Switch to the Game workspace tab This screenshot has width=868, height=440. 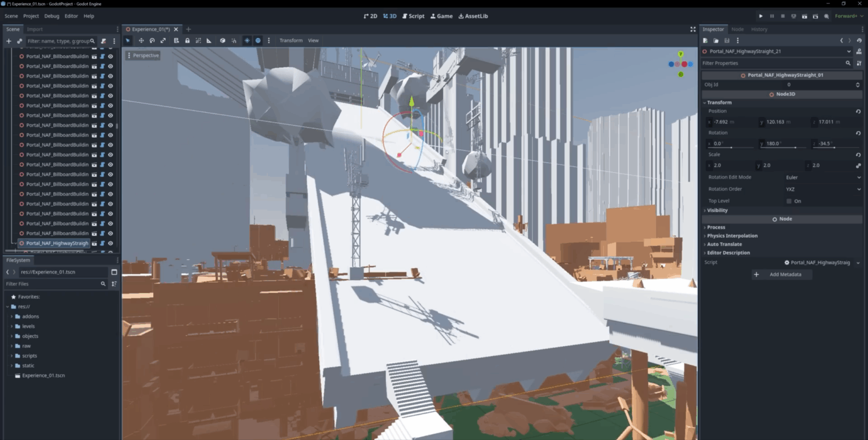click(x=441, y=16)
